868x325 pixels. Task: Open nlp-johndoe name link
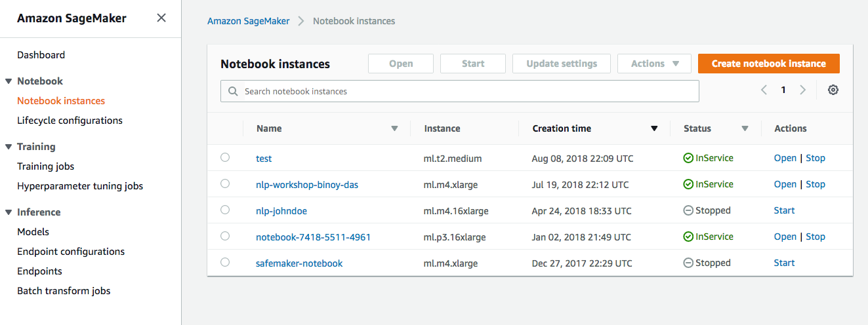click(281, 211)
